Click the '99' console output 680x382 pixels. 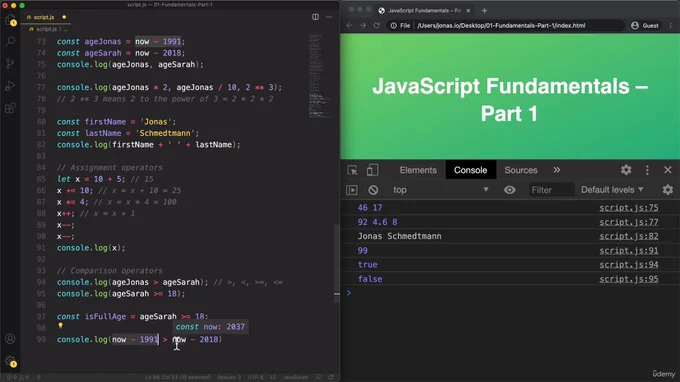pyautogui.click(x=363, y=251)
